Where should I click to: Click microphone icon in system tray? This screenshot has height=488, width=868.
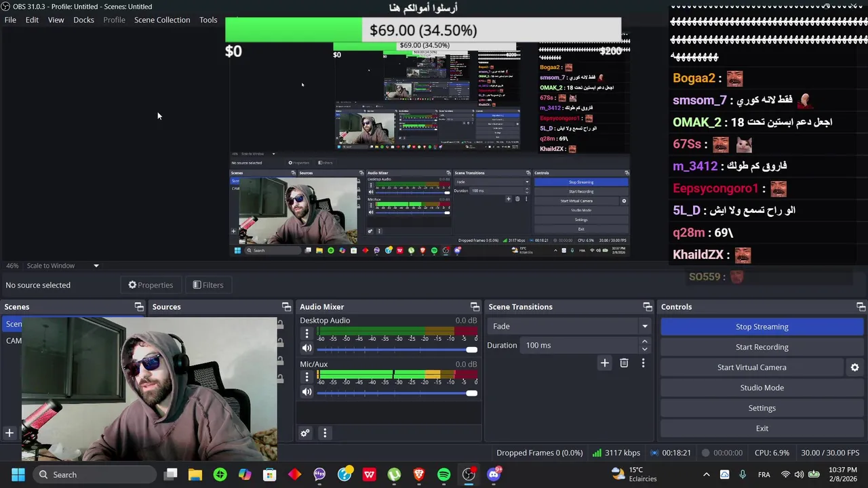click(x=743, y=474)
